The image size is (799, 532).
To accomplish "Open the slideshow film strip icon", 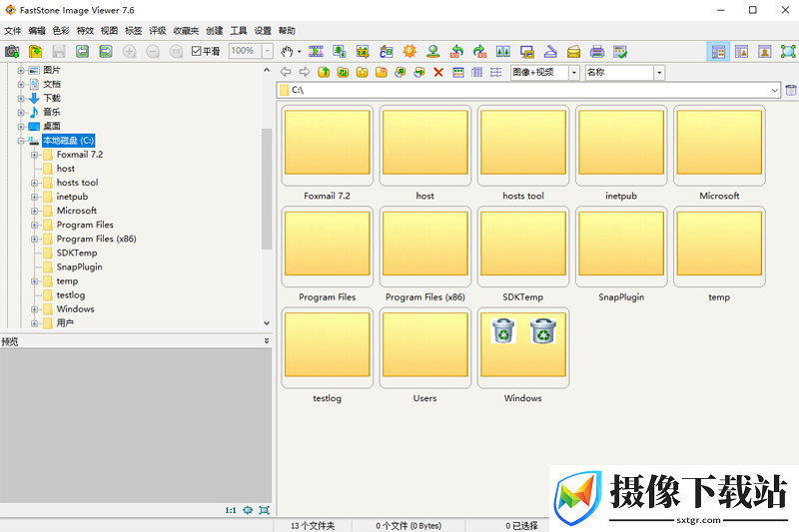I will click(x=316, y=52).
